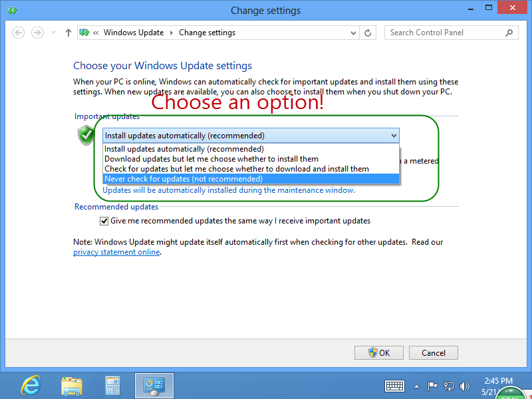Launch Internet Explorer from the taskbar

31,386
